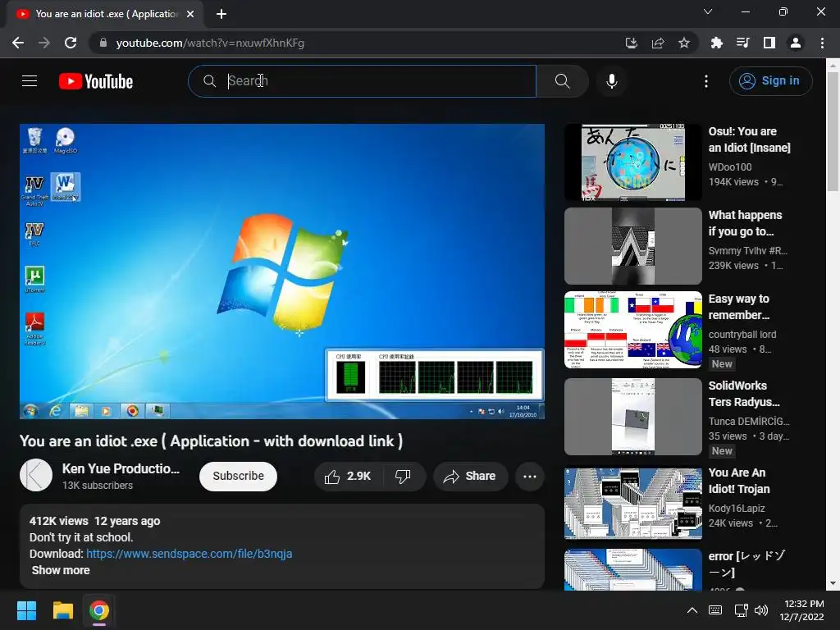Open Ken Yue Productions channel avatar
This screenshot has width=840, height=630.
tap(36, 475)
